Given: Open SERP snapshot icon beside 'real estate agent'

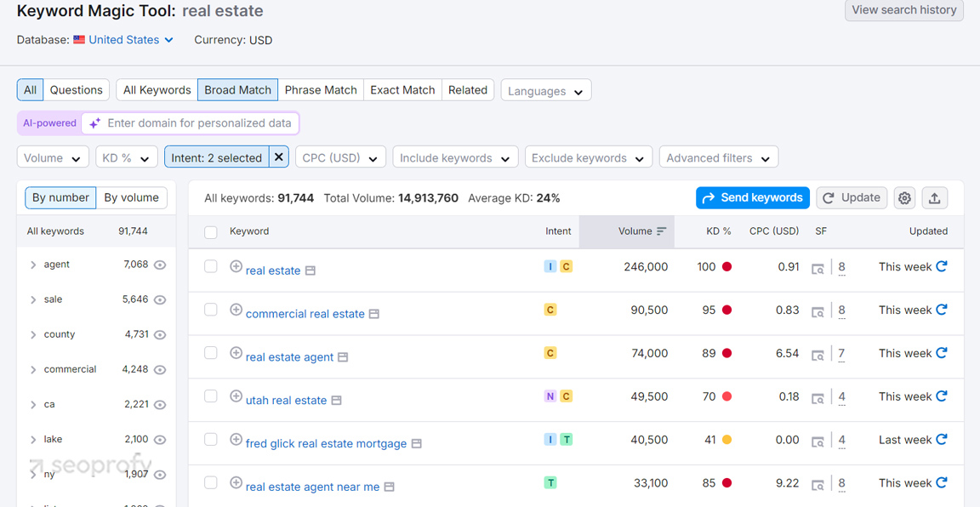Looking at the screenshot, I should coord(343,357).
